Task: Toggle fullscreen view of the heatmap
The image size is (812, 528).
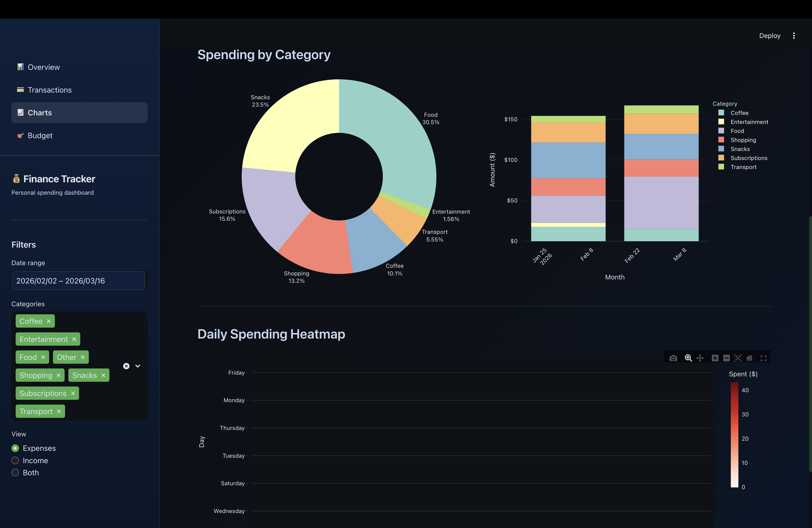Action: 764,358
